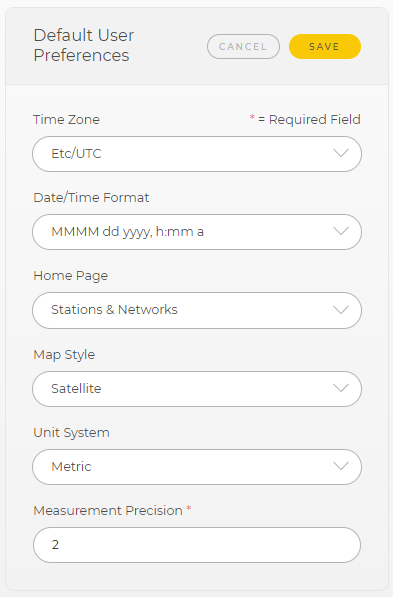Open the Stations & Networks home page selection
Screen dimensions: 393x597
[x=197, y=310]
